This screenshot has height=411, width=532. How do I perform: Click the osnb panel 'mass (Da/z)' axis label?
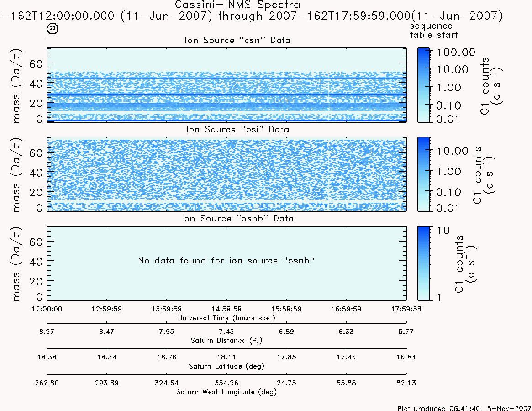tap(16, 264)
